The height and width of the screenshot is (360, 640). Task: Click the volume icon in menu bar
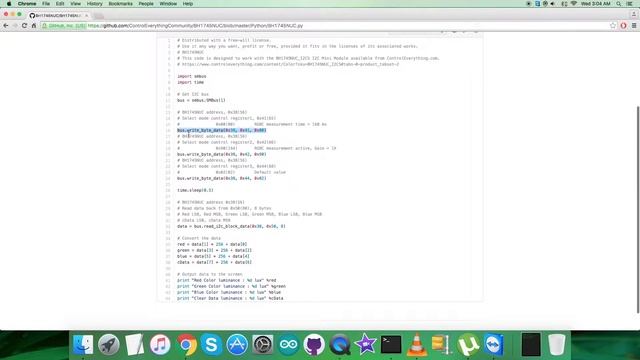click(553, 4)
